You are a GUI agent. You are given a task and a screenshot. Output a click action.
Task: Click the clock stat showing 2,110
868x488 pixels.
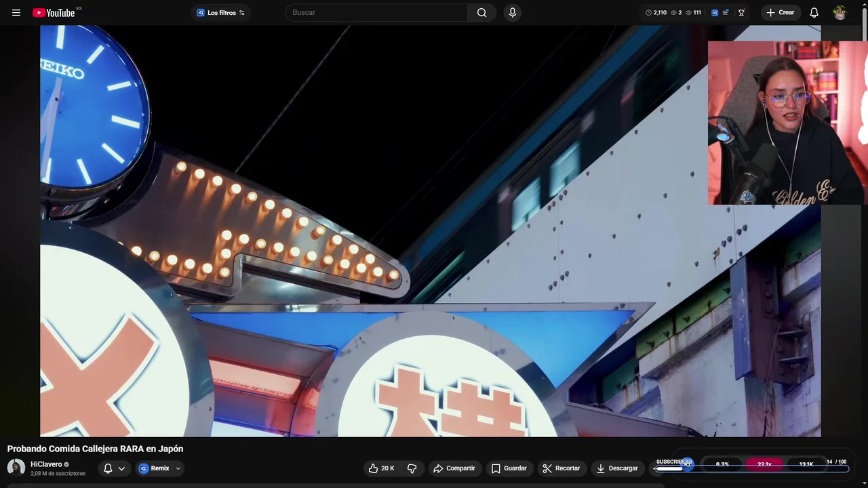pyautogui.click(x=656, y=13)
